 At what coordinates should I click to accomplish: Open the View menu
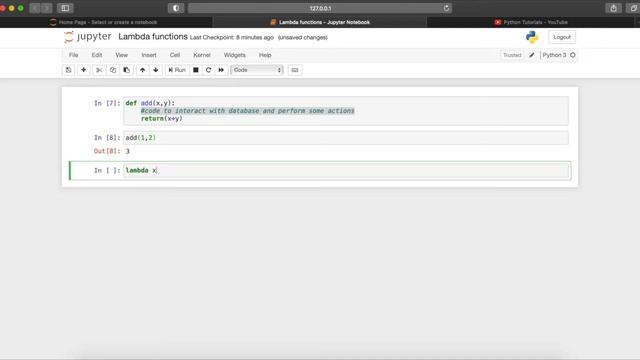tap(121, 55)
